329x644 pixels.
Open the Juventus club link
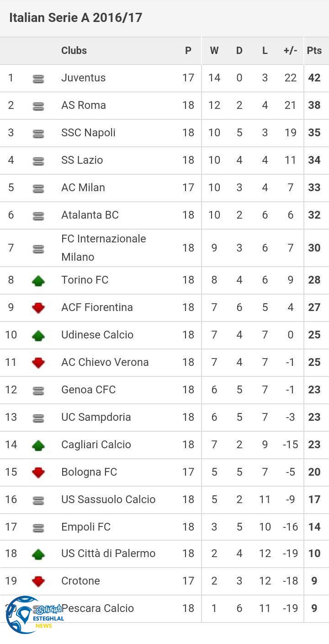pyautogui.click(x=84, y=78)
